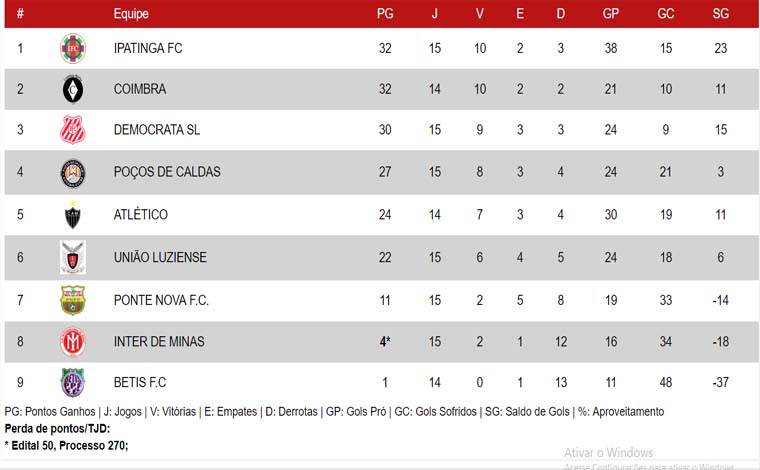760x470 pixels.
Task: Open the COIMBRA team name
Action: (140, 89)
